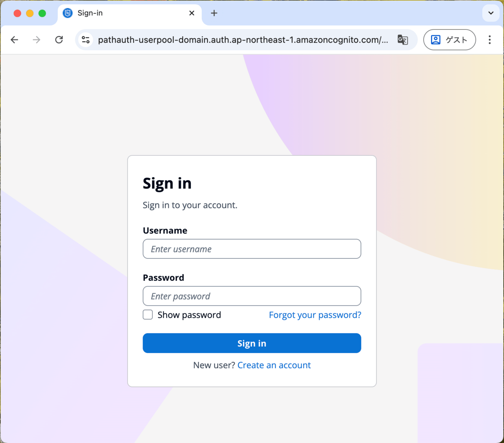Enable the Show password checkbox
504x443 pixels.
[148, 315]
